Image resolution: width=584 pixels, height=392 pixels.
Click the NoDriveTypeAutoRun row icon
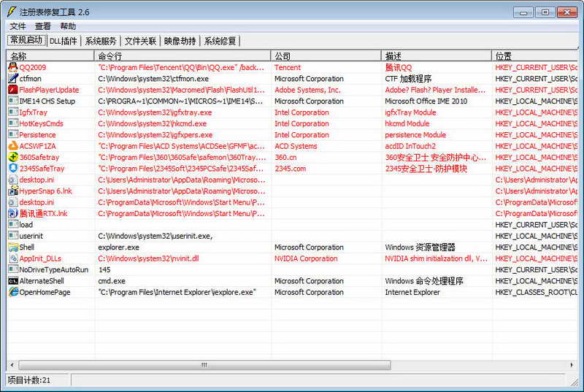click(13, 269)
